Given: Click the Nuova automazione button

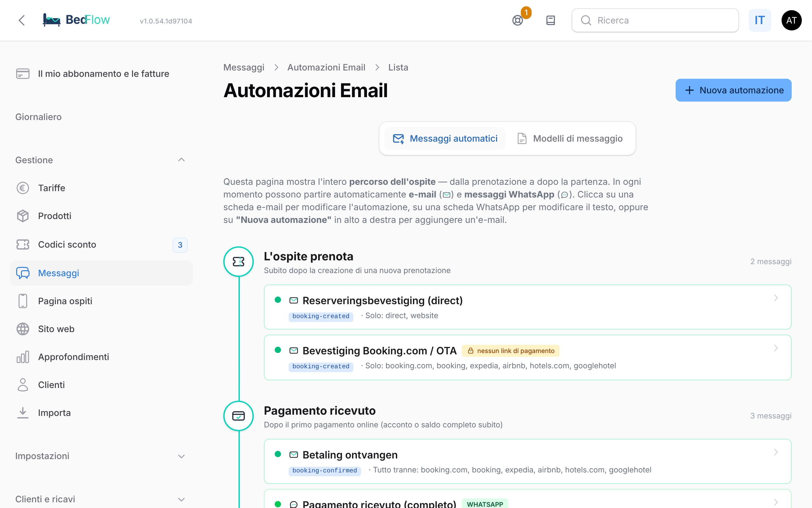Looking at the screenshot, I should coord(733,90).
